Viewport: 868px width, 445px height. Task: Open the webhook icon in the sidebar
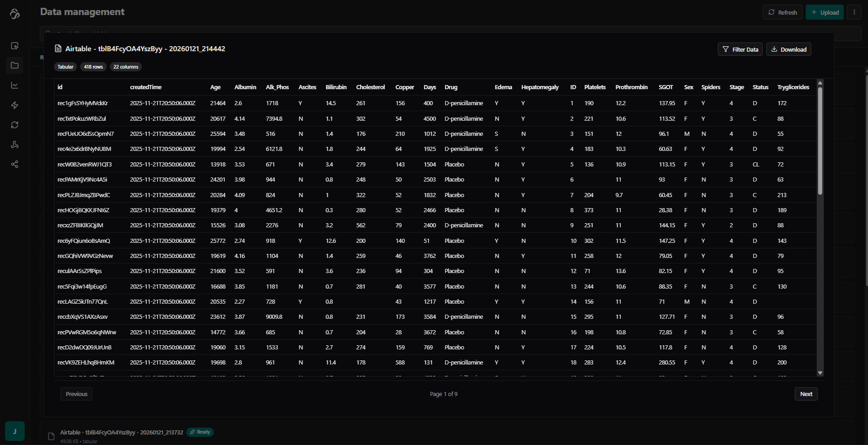pyautogui.click(x=15, y=145)
